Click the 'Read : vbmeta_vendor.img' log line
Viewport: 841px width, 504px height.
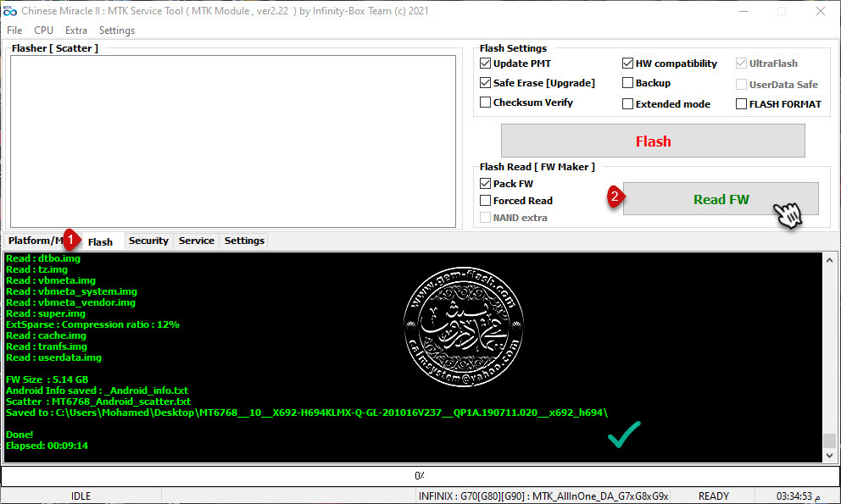tap(70, 302)
